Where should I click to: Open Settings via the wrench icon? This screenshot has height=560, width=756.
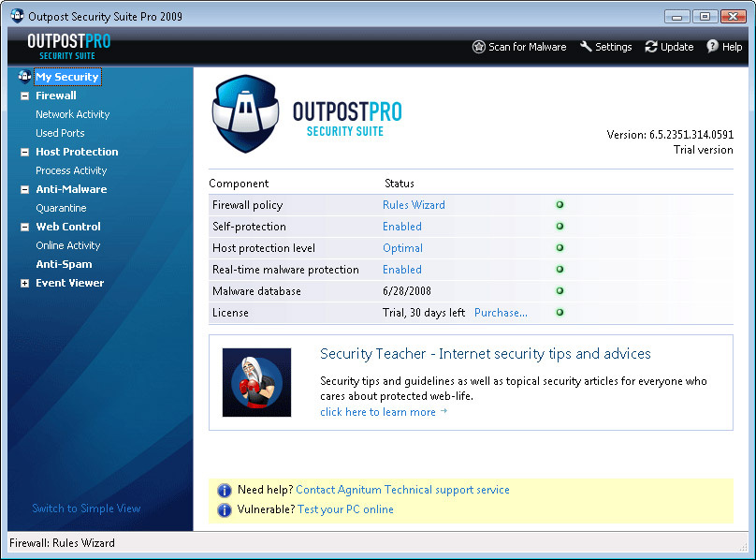586,47
